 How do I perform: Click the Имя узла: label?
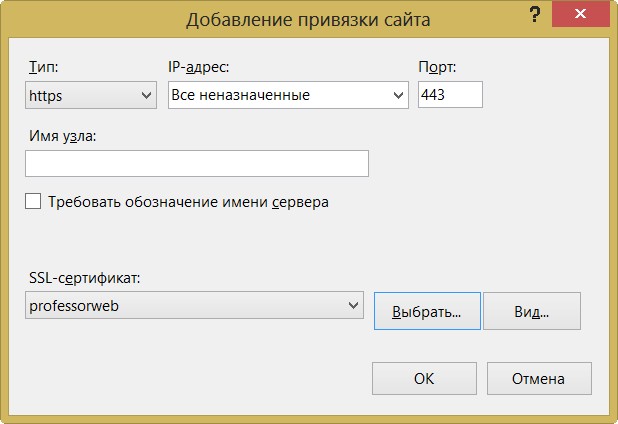pos(62,136)
